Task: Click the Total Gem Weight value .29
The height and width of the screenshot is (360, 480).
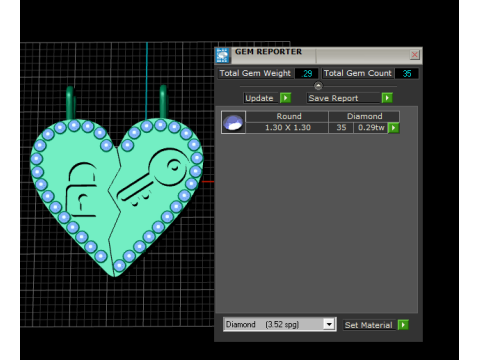Action: 307,74
